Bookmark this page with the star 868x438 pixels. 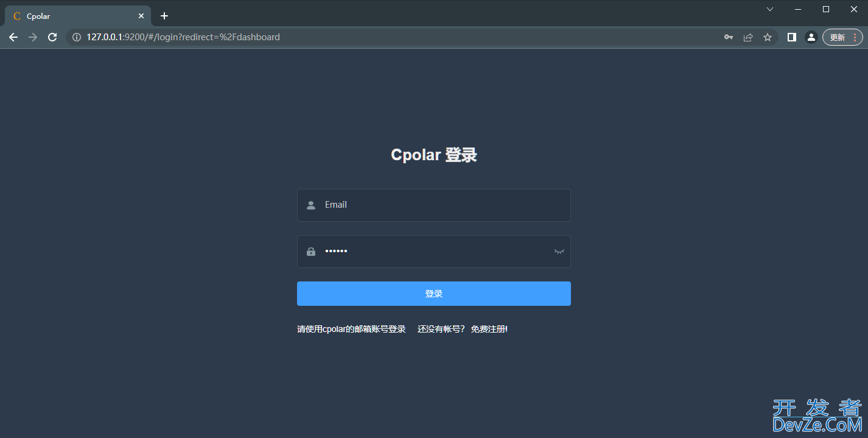tap(768, 37)
